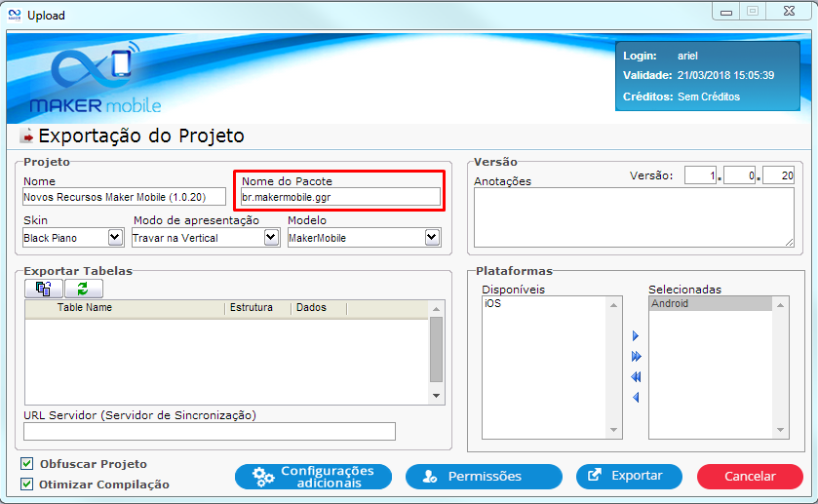Click the Permissões button

484,477
